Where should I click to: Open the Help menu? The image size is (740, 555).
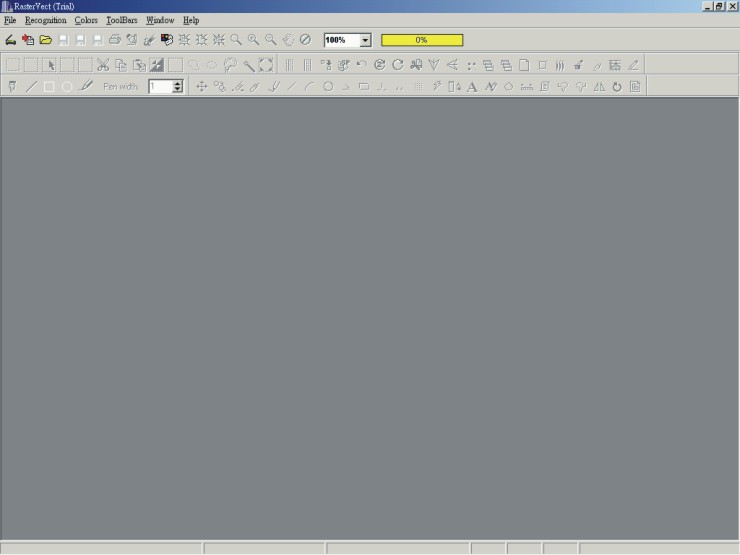(191, 20)
